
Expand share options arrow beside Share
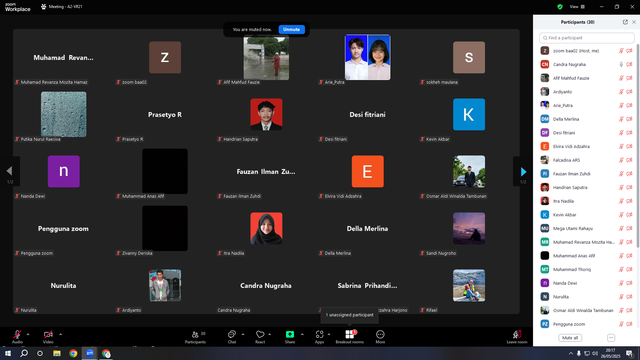pos(302,334)
